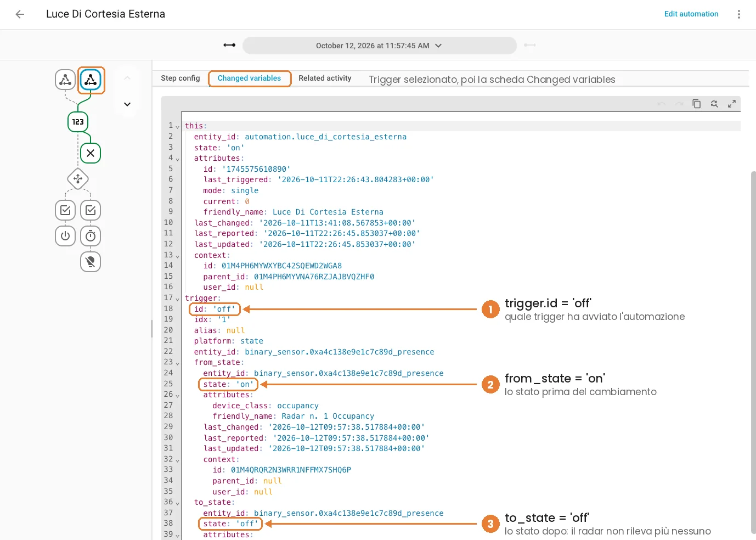Open search and replace in editor
The image size is (756, 540).
pyautogui.click(x=714, y=104)
